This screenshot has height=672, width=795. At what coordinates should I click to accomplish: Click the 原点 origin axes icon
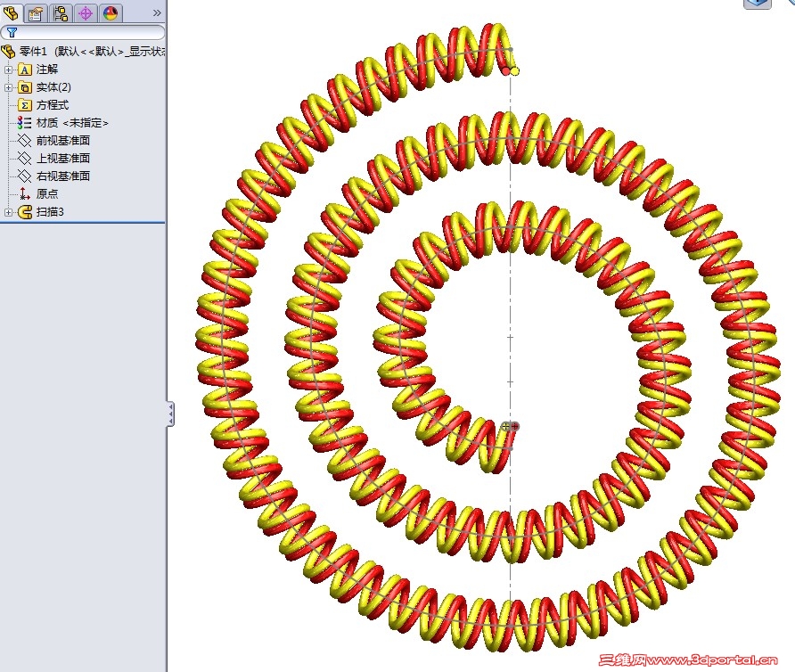pyautogui.click(x=24, y=193)
